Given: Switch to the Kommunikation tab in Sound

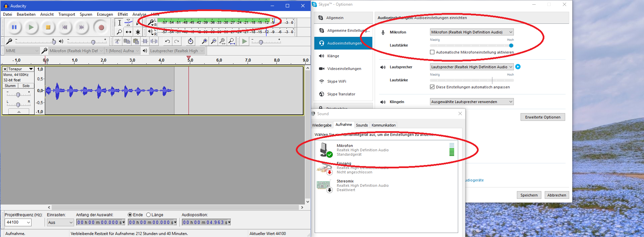Looking at the screenshot, I should point(383,125).
